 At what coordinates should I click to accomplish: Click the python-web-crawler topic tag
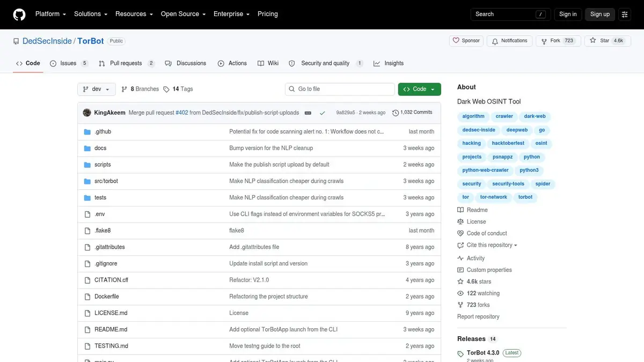486,171
